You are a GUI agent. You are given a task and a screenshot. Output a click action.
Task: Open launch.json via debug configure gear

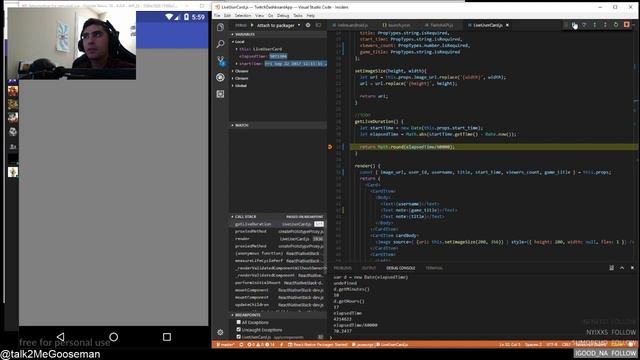308,25
